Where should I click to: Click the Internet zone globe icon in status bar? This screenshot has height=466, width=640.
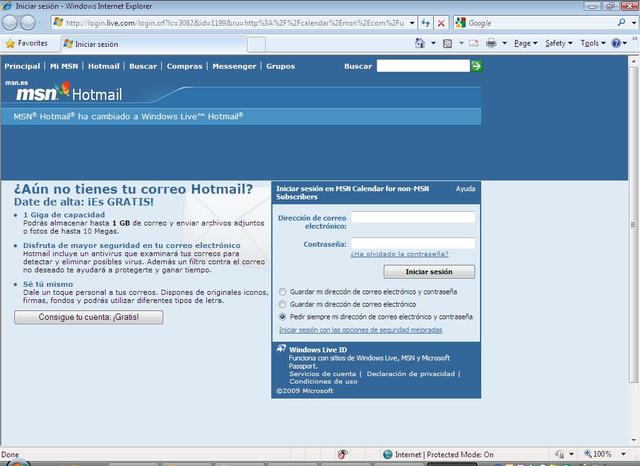tap(388, 454)
